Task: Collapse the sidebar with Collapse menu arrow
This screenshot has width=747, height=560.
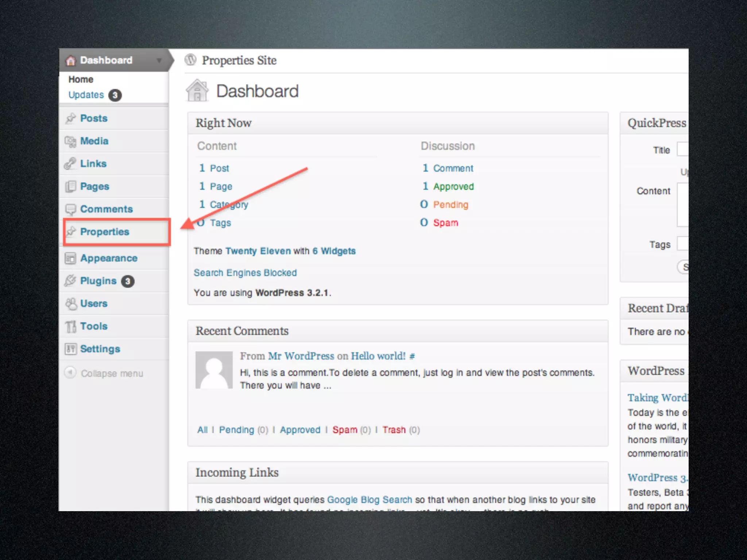Action: pos(70,373)
